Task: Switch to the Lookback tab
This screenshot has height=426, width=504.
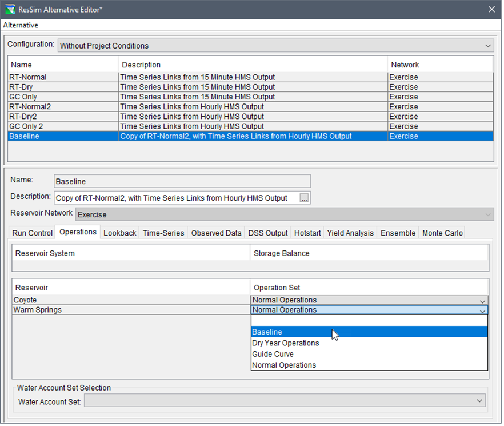Action: 120,234
